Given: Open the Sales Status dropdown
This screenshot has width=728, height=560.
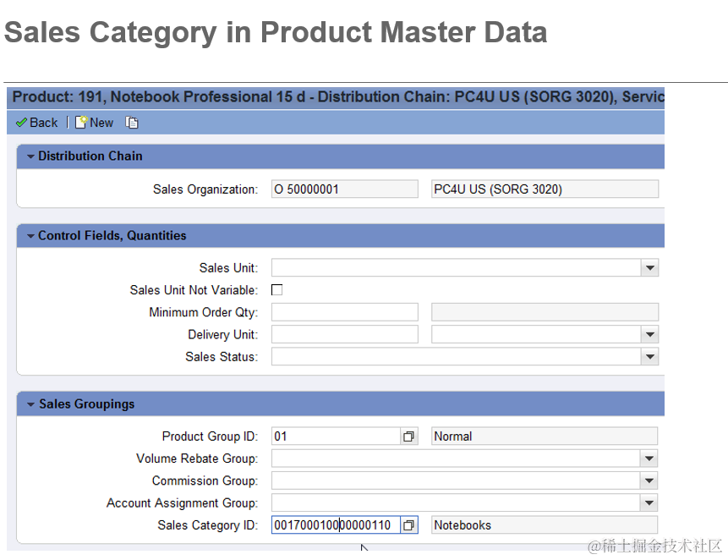Looking at the screenshot, I should 649,357.
